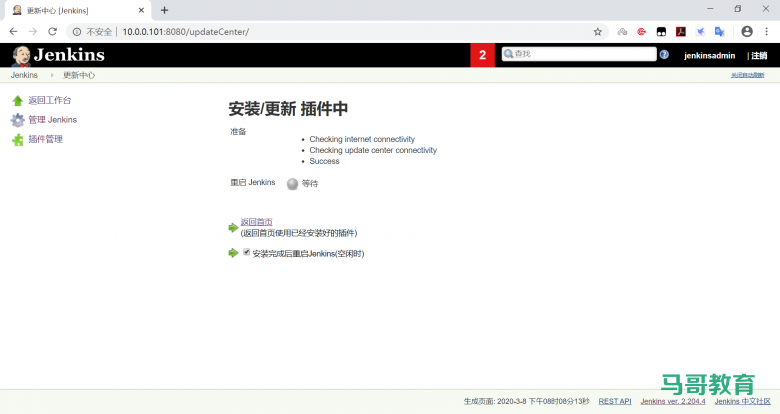780x414 pixels.
Task: Click the browser forward arrow
Action: 33,31
